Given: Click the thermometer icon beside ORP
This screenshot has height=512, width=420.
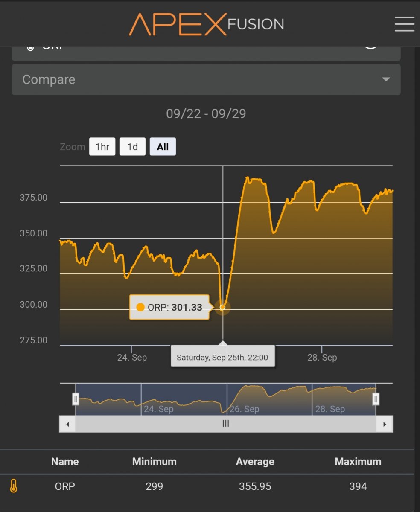Looking at the screenshot, I should pos(14,486).
